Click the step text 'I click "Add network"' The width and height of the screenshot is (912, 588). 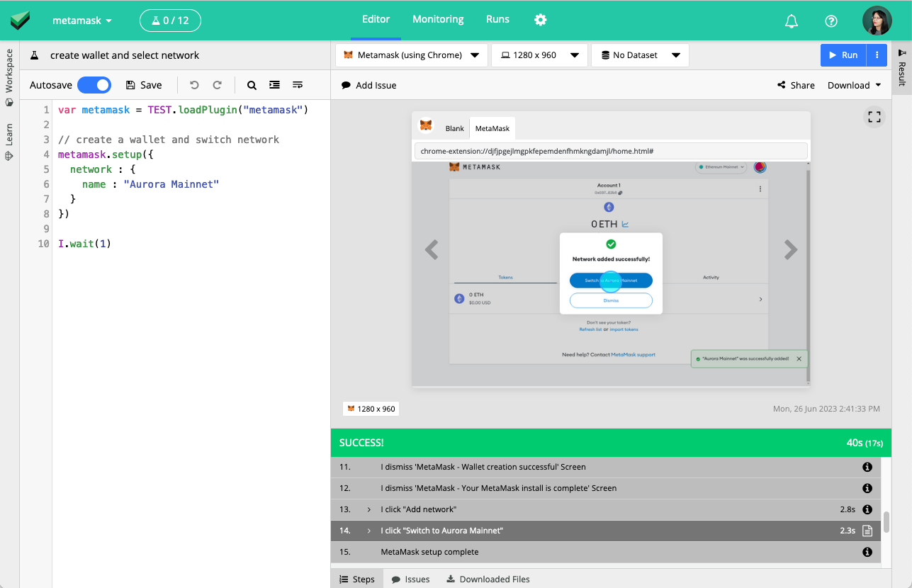pos(418,510)
